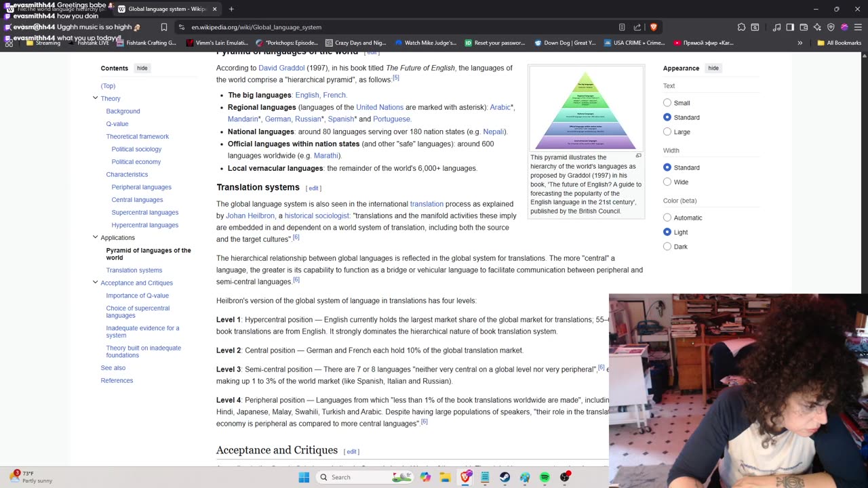Edit the Translation systems section
Image resolution: width=868 pixels, height=488 pixels.
pyautogui.click(x=313, y=188)
